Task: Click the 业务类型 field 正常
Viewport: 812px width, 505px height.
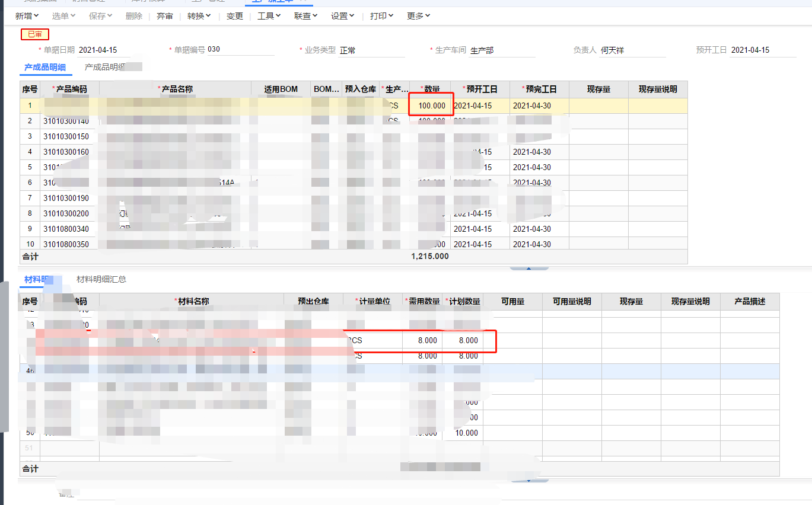Action: click(x=371, y=50)
